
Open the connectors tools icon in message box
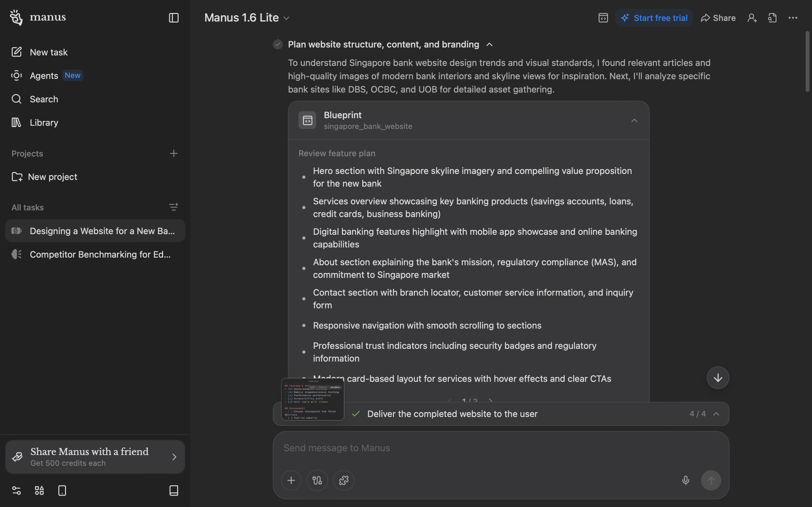tap(317, 480)
